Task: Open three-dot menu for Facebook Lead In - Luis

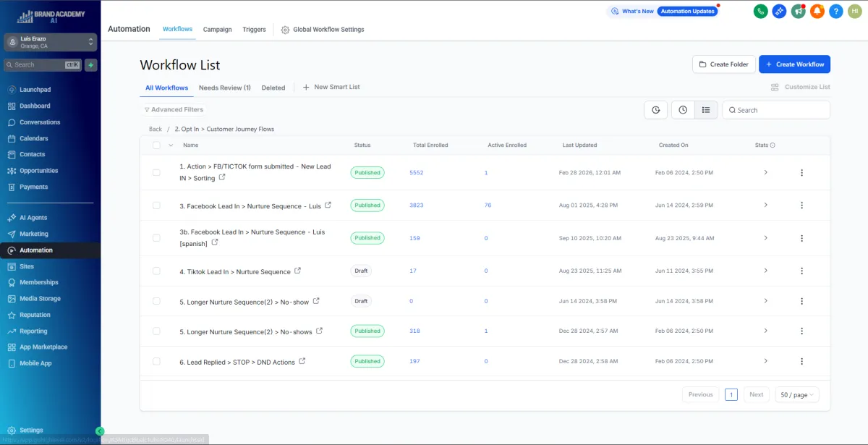Action: 801,205
